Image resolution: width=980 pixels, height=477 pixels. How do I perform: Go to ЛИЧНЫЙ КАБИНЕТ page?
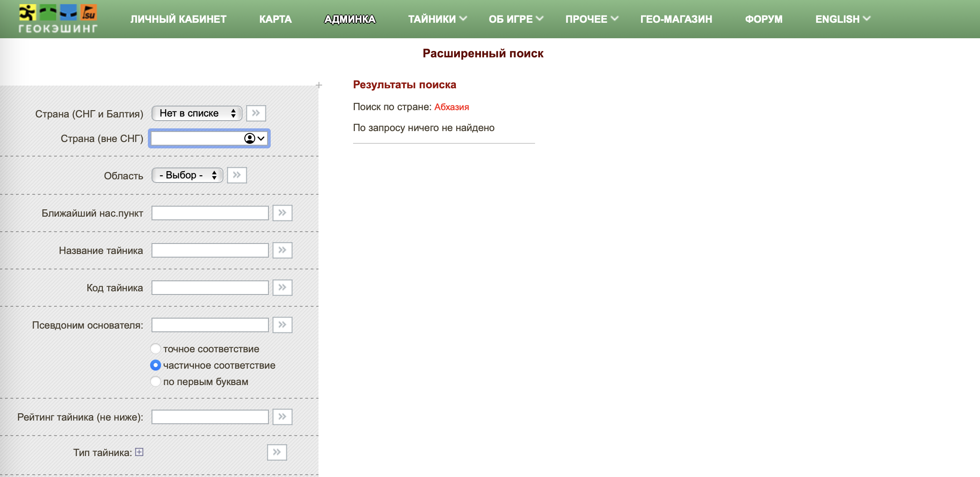(178, 19)
